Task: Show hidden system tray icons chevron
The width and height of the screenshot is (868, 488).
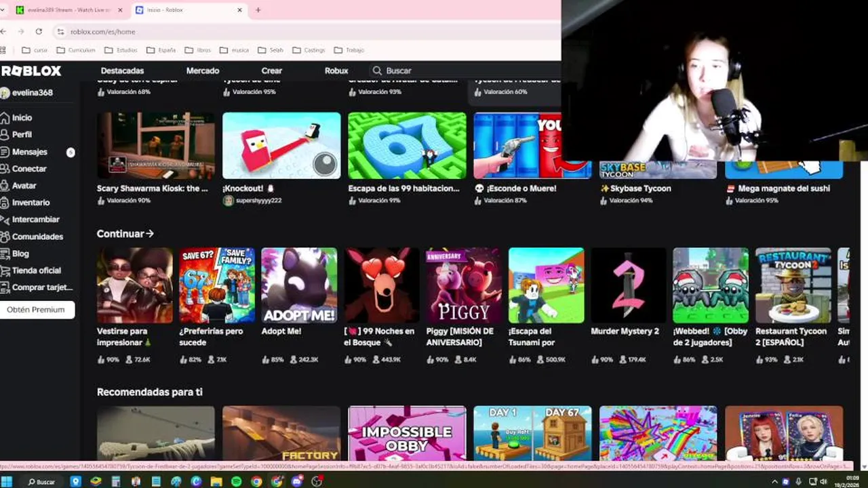Action: 774,481
